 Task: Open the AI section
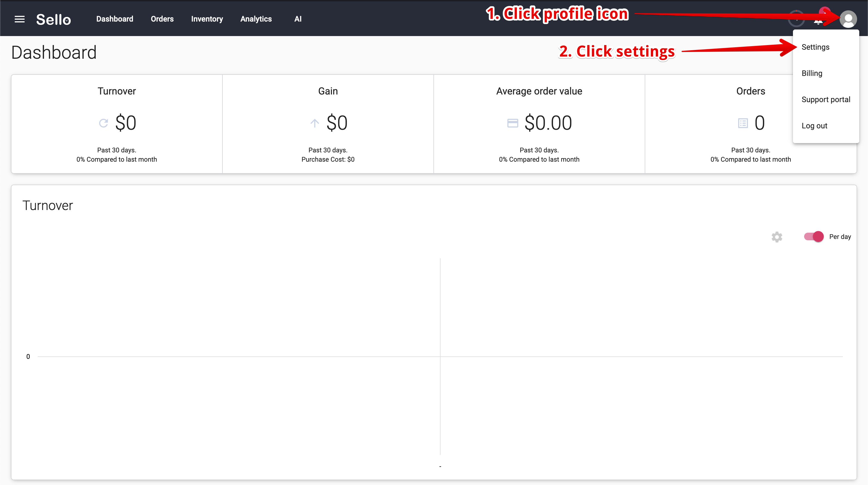(298, 19)
